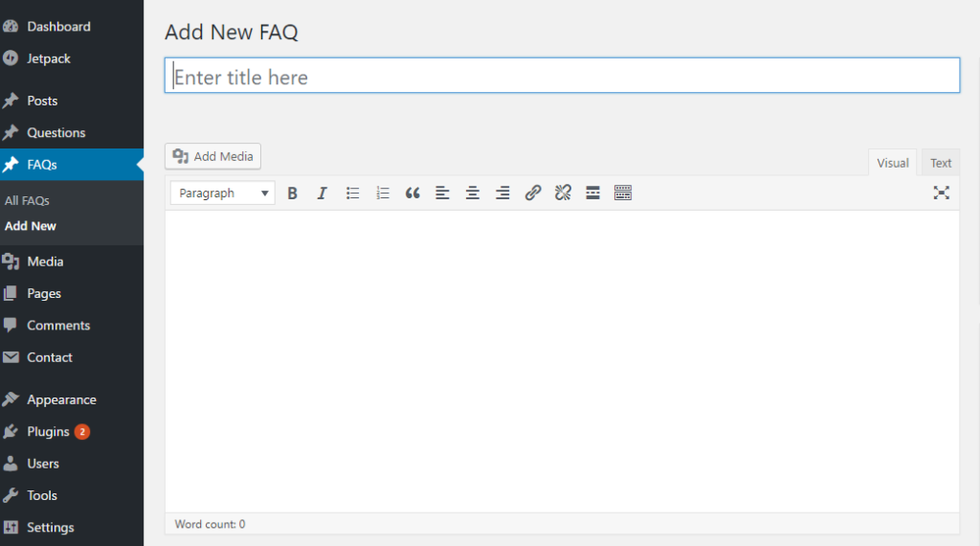Insert a bulleted list
This screenshot has width=980, height=546.
point(352,193)
